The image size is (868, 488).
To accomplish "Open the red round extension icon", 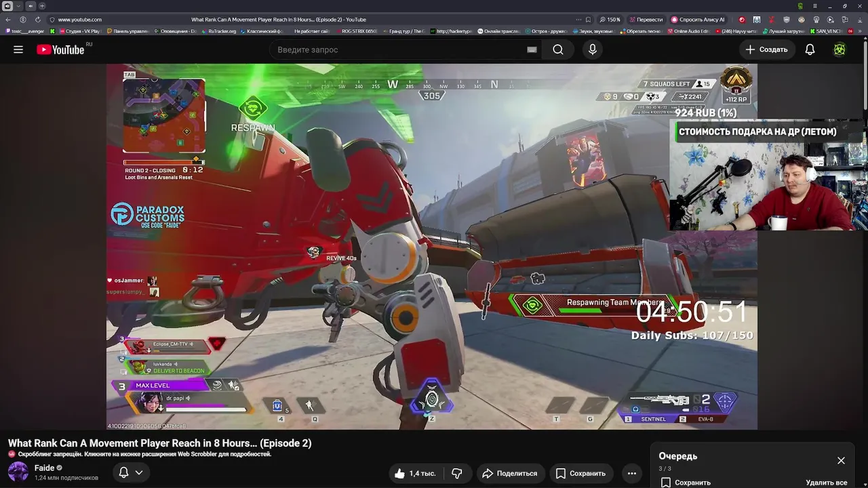I will (741, 20).
